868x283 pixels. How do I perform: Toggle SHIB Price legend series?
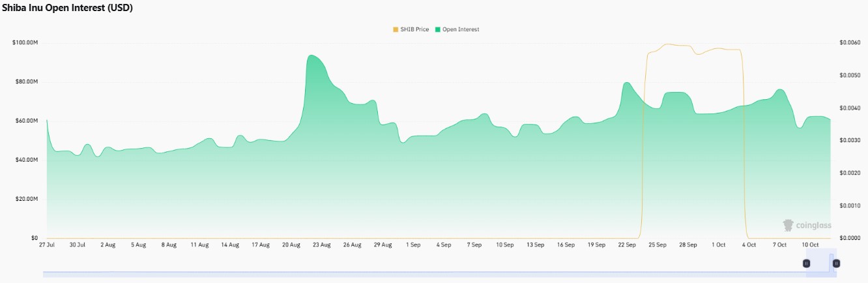tap(411, 29)
